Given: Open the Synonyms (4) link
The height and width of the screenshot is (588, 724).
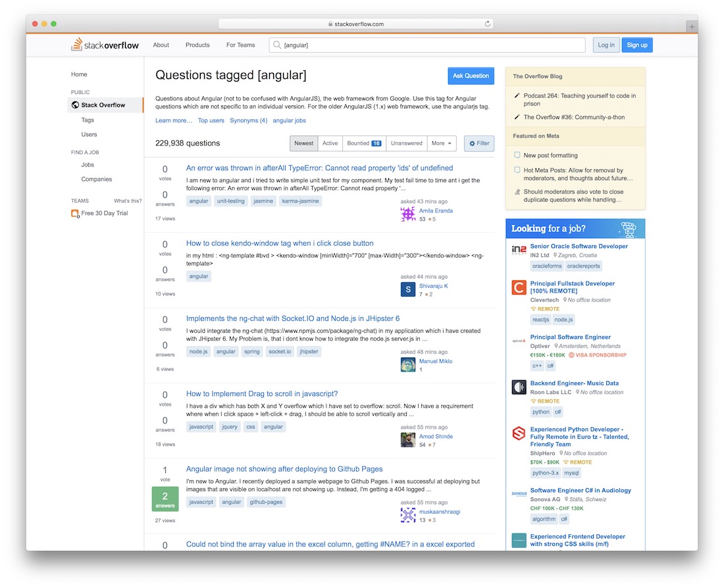Looking at the screenshot, I should [248, 120].
